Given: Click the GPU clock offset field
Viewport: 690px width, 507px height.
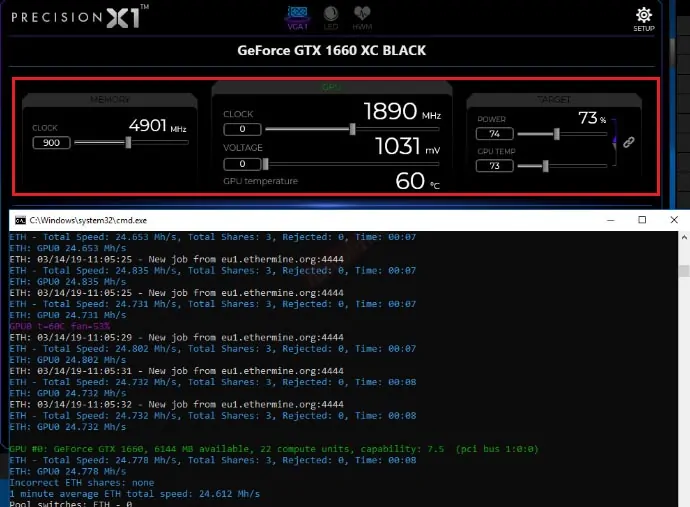Looking at the screenshot, I should 242,129.
